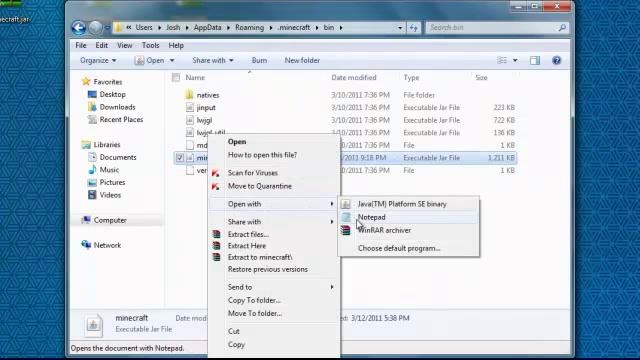
Task: Toggle the select-all checkbox in Name header
Action: 176,77
